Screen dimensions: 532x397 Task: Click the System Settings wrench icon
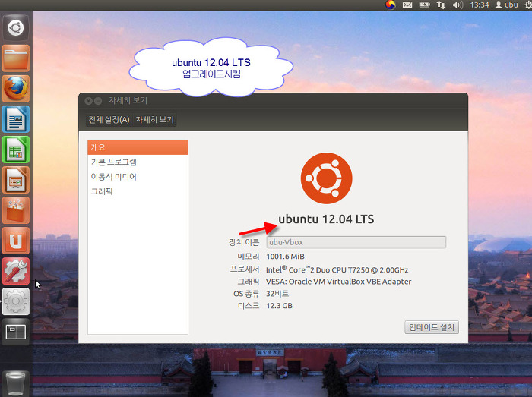(x=16, y=271)
